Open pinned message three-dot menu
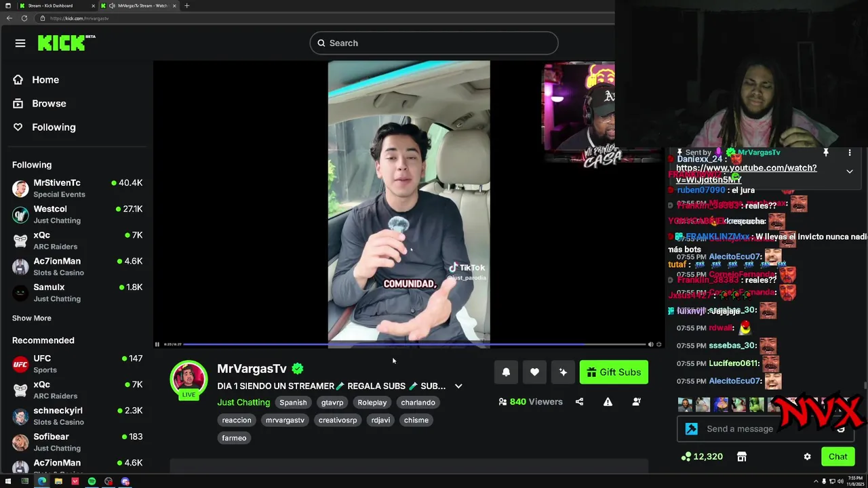 [x=850, y=153]
